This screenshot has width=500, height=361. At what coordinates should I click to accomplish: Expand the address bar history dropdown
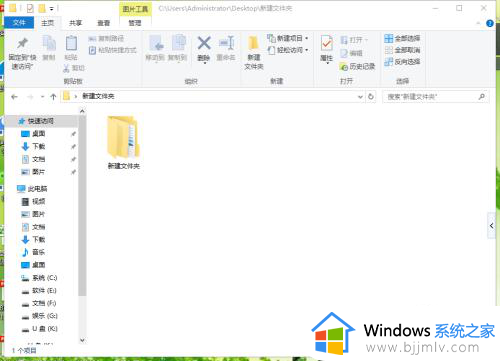point(360,97)
